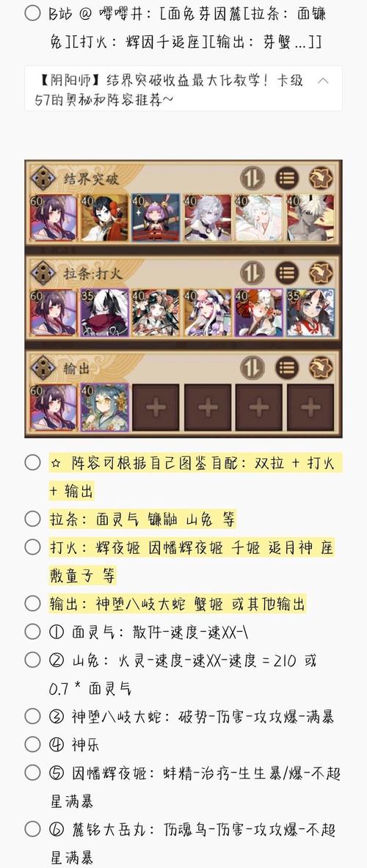
Task: Collapse the 阴阳师 link card chevron
Action: [323, 81]
